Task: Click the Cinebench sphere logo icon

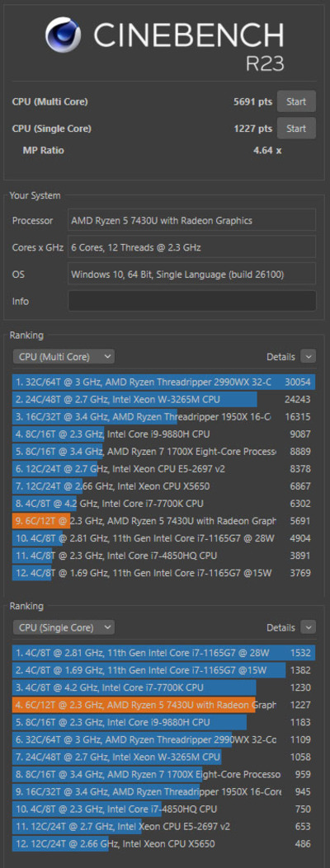Action: pyautogui.click(x=65, y=35)
